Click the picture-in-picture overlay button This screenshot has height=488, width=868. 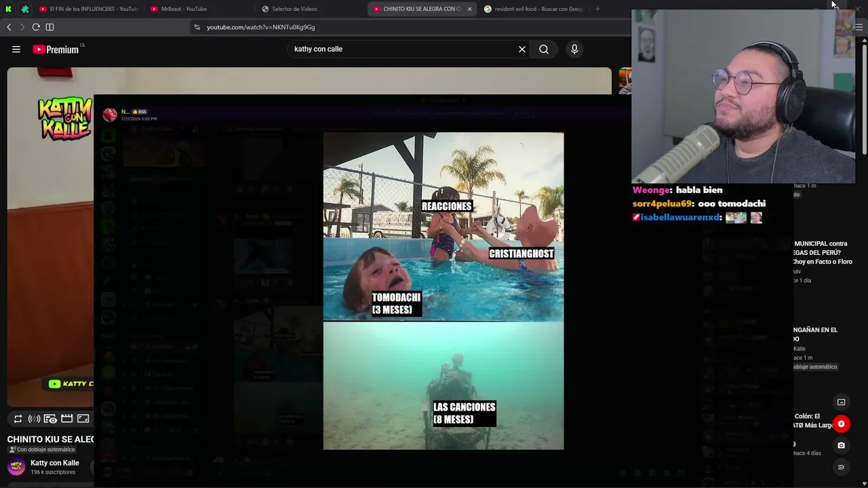842,402
